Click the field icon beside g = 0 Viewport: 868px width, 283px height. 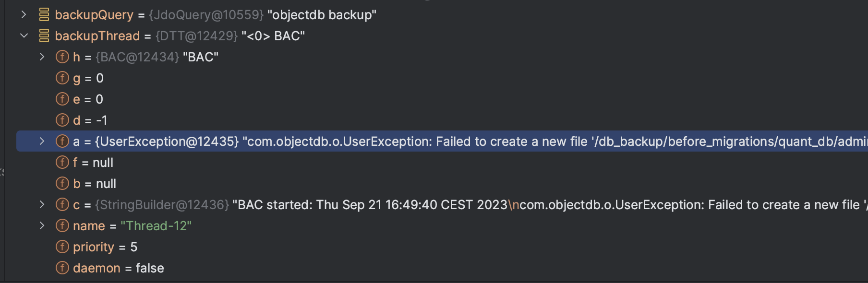62,78
